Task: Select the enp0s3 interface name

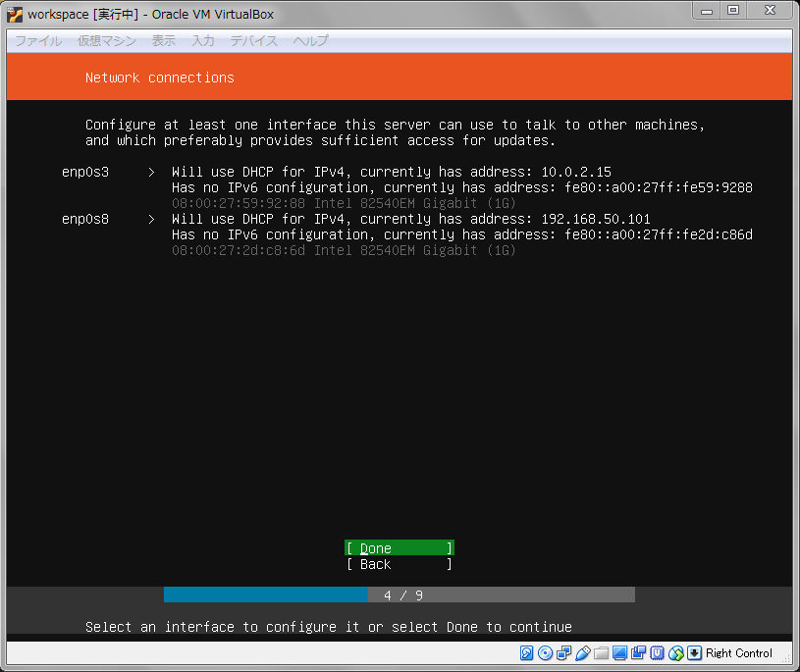Action: click(85, 173)
